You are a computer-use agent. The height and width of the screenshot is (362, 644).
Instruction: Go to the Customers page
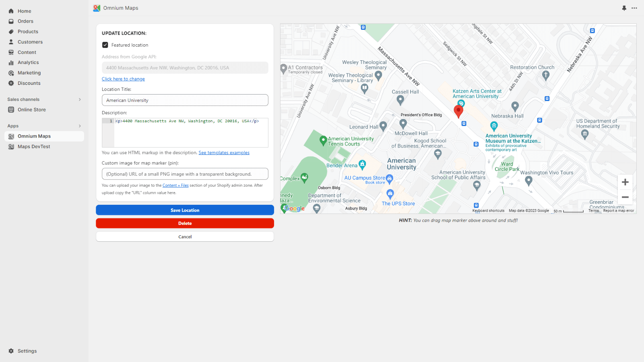point(30,42)
